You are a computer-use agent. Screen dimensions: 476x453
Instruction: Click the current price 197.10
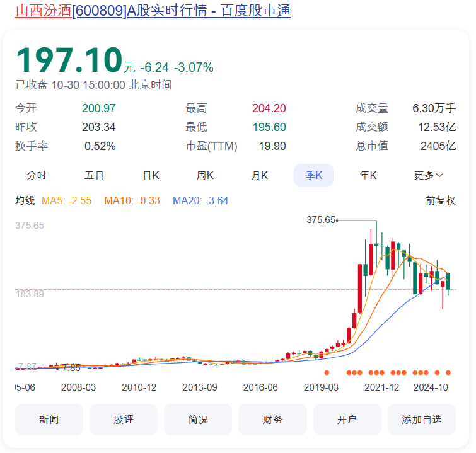pyautogui.click(x=69, y=60)
